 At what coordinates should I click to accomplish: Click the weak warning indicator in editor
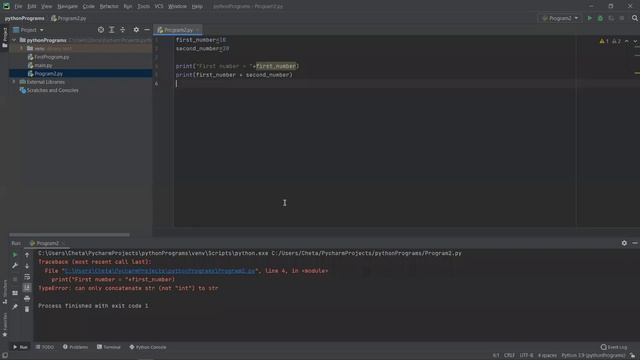coord(616,41)
